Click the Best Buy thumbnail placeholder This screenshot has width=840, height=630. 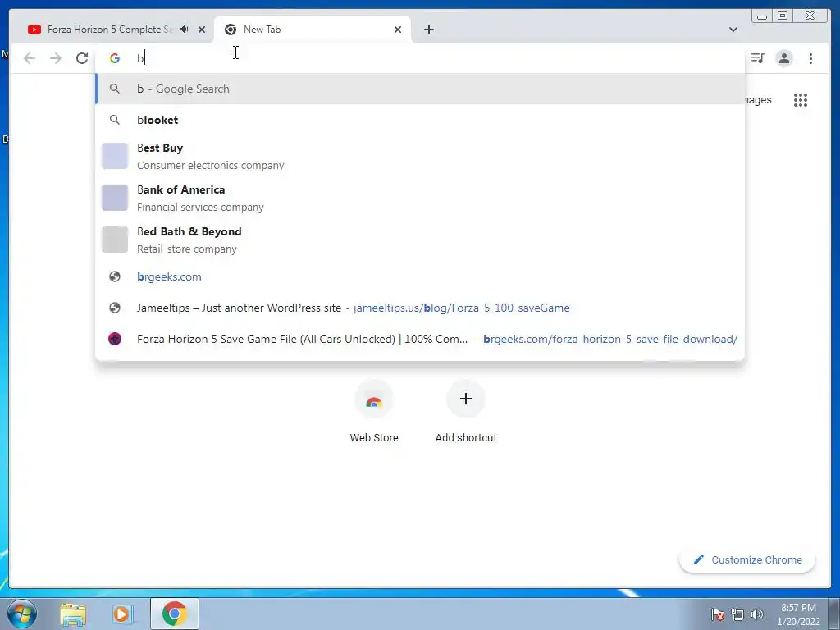click(115, 156)
